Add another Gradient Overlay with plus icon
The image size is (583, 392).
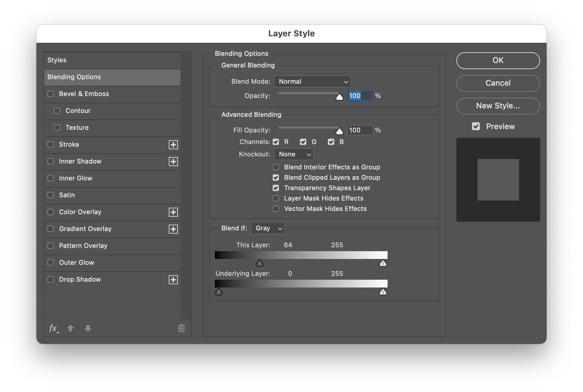pyautogui.click(x=173, y=229)
